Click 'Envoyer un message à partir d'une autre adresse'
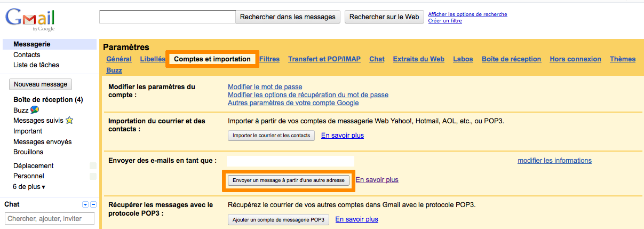The width and height of the screenshot is (644, 229). pos(289,180)
